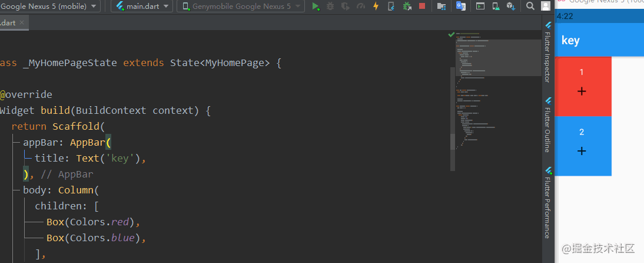The image size is (644, 263).
Task: Open Search Everywhere magnifier icon
Action: coord(530,6)
